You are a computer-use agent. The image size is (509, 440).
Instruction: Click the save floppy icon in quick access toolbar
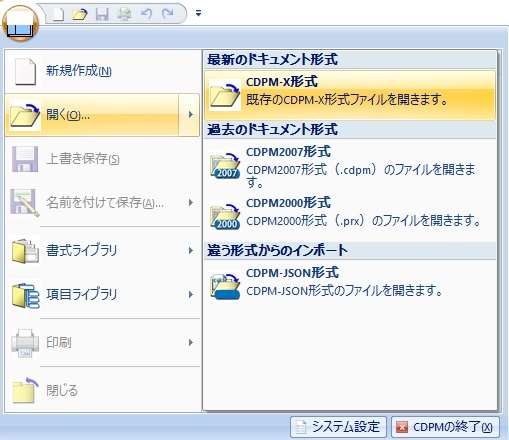pos(102,14)
